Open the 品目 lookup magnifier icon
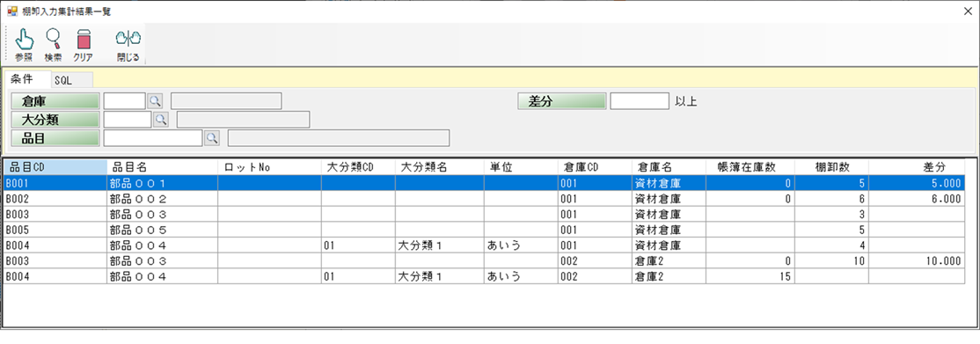This screenshot has height=344, width=980. coord(211,137)
